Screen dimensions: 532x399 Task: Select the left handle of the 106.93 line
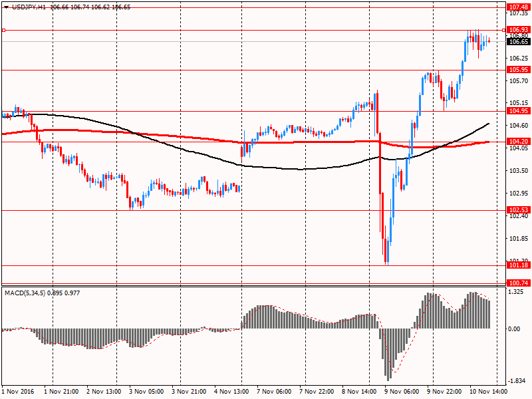pyautogui.click(x=4, y=30)
